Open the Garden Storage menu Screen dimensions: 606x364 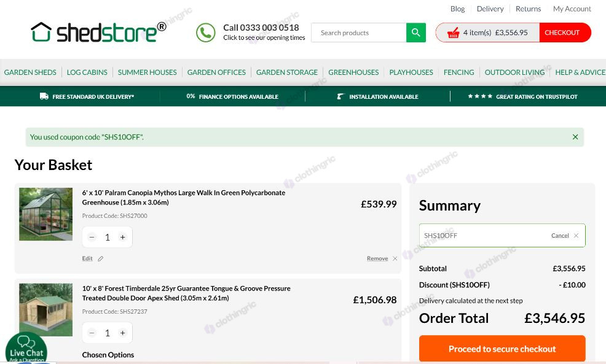coord(287,72)
